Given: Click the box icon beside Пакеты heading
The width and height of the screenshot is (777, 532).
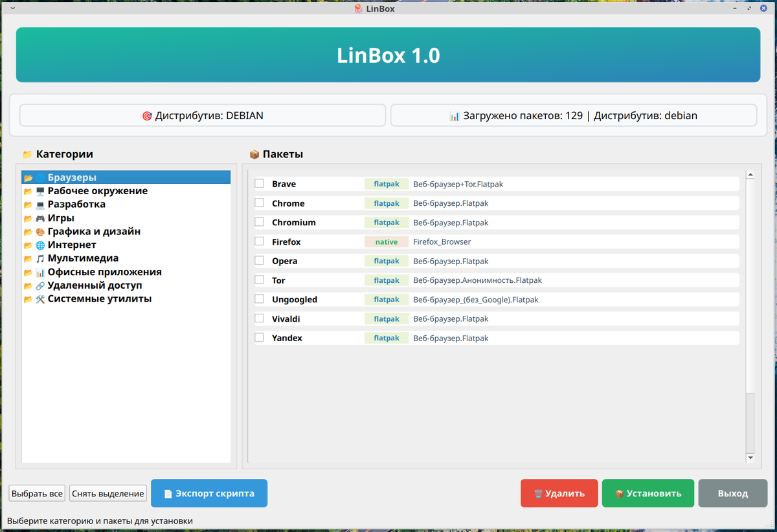Looking at the screenshot, I should [254, 155].
